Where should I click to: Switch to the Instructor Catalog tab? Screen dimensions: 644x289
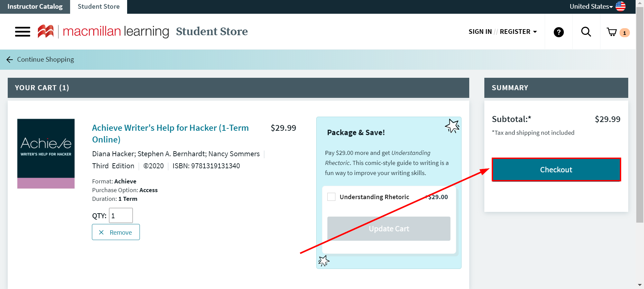pyautogui.click(x=35, y=6)
